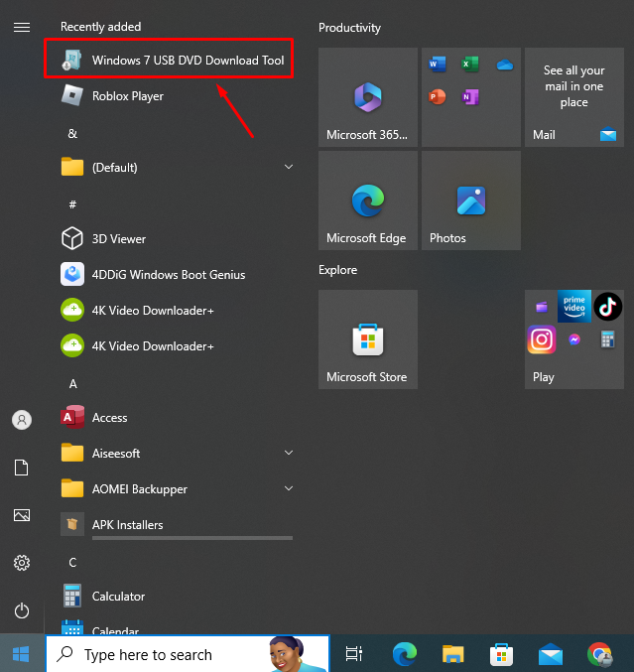Open the Documents sidebar shortcut
The height and width of the screenshot is (672, 634).
(22, 468)
